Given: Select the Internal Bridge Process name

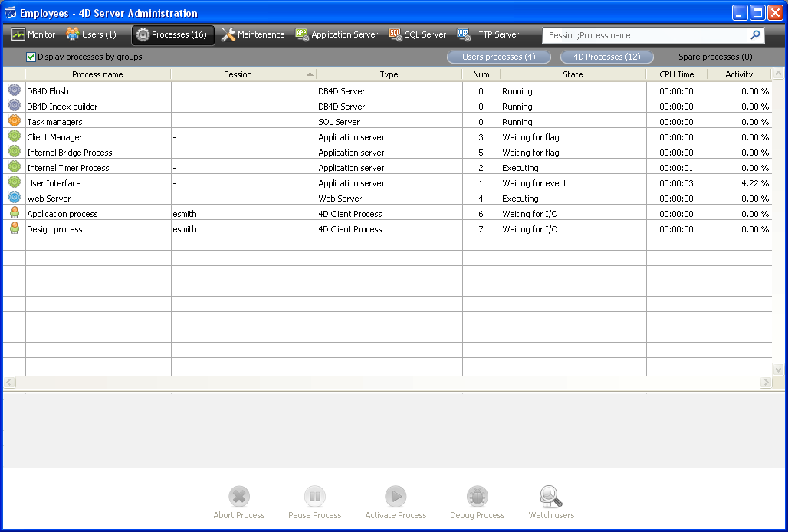Looking at the screenshot, I should click(70, 153).
